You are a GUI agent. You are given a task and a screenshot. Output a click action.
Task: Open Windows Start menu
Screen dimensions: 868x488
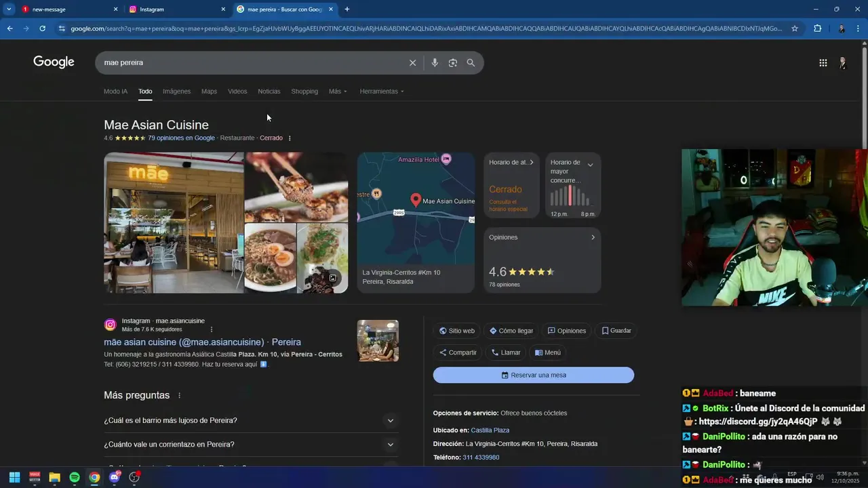(14, 477)
